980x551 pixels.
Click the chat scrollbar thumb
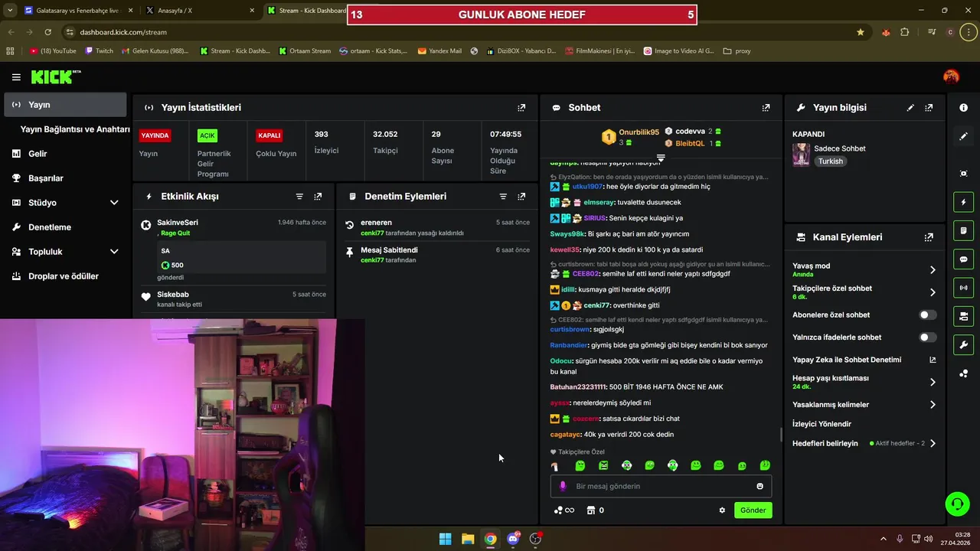(781, 435)
